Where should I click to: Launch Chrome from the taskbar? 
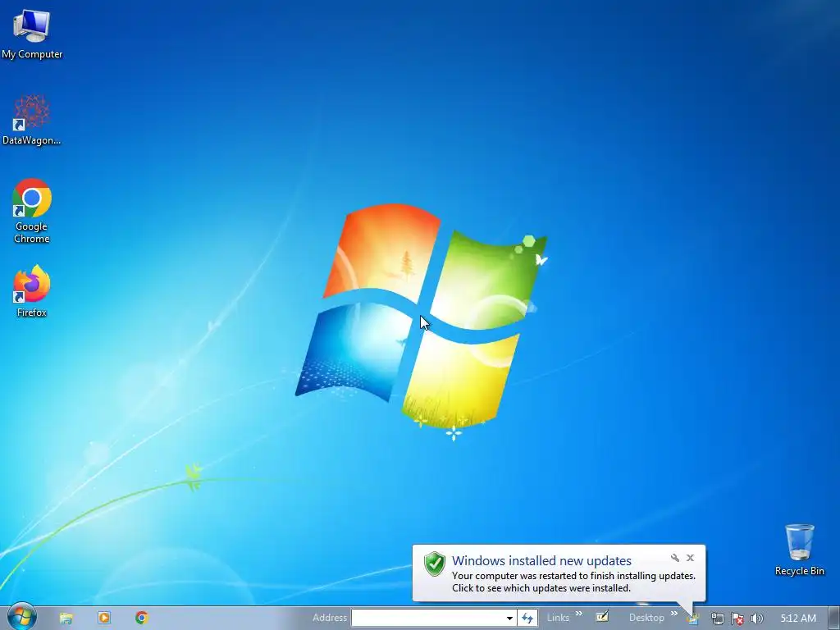tap(141, 618)
